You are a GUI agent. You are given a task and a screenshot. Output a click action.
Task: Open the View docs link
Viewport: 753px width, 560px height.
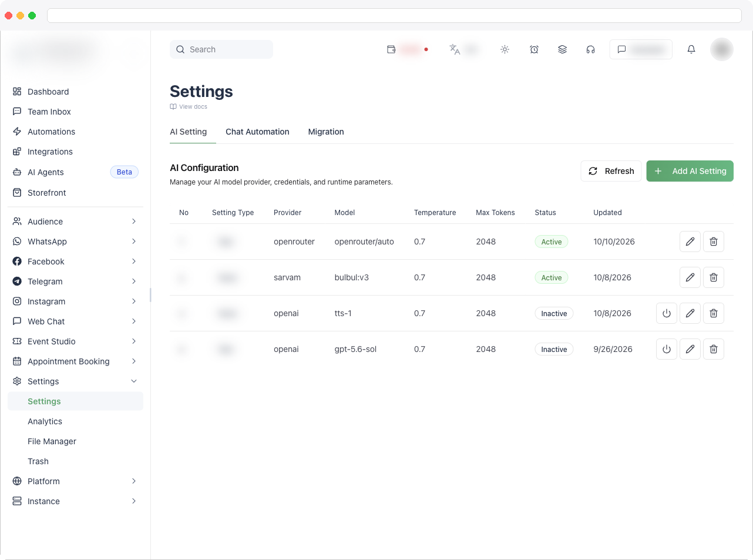pos(189,106)
